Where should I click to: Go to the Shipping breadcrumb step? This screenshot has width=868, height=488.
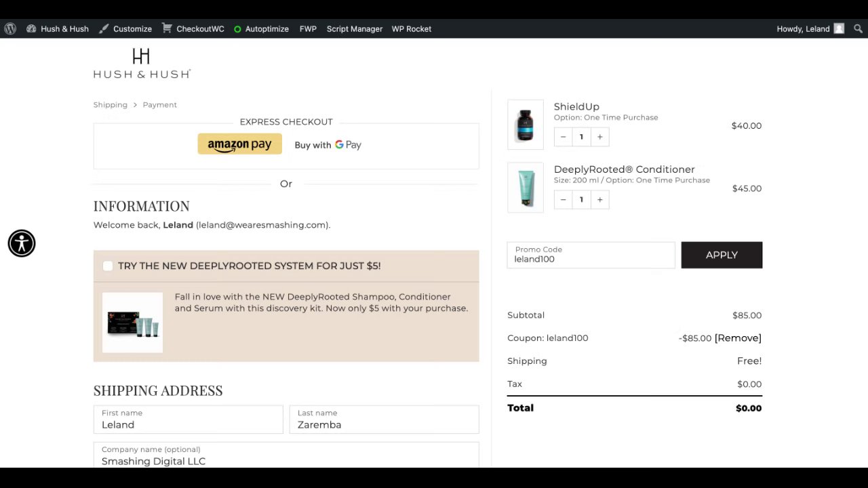pos(111,104)
